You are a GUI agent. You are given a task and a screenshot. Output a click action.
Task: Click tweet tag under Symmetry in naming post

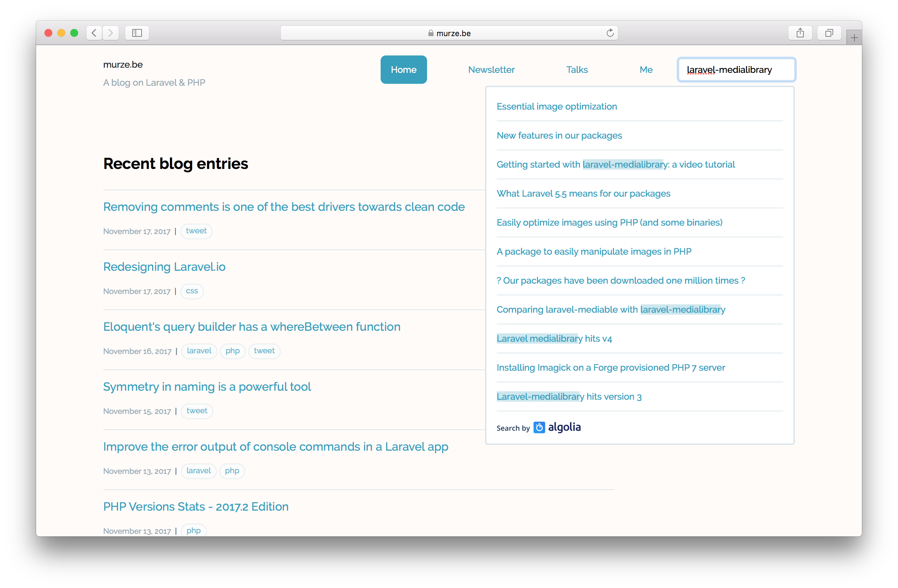tap(197, 411)
